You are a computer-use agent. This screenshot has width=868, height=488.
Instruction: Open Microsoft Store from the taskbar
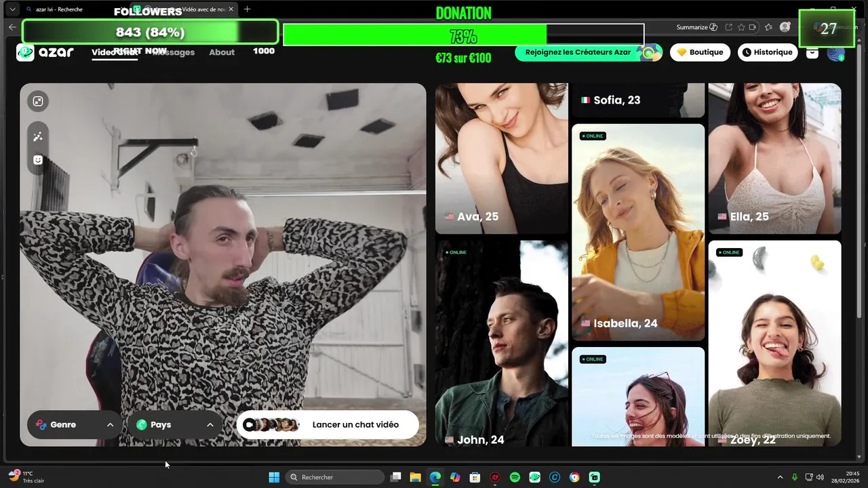coord(475,477)
